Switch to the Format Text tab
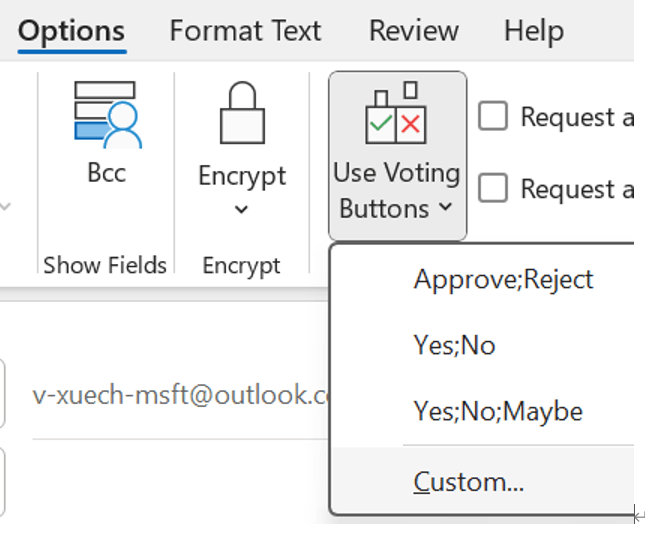 click(x=246, y=31)
